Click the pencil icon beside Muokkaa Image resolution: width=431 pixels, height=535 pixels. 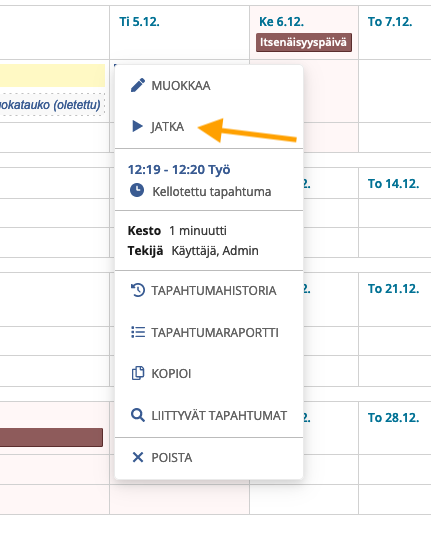point(138,85)
